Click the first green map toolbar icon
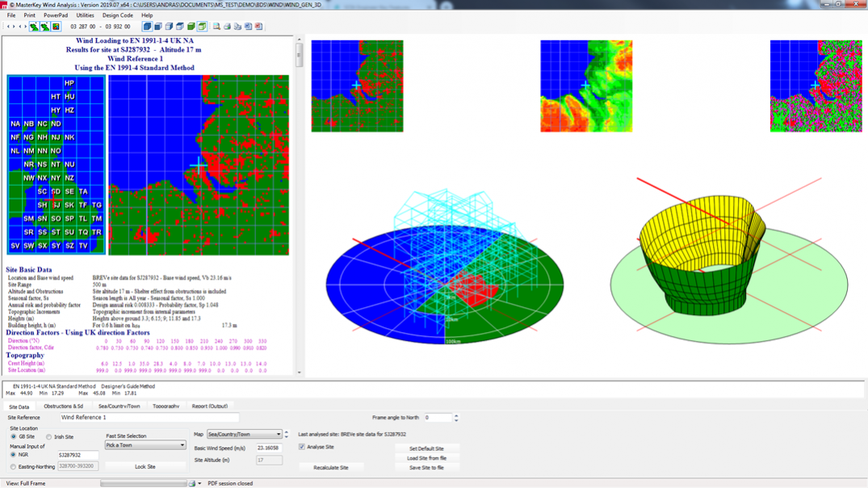Viewport: 868px width, 488px height. pyautogui.click(x=35, y=26)
